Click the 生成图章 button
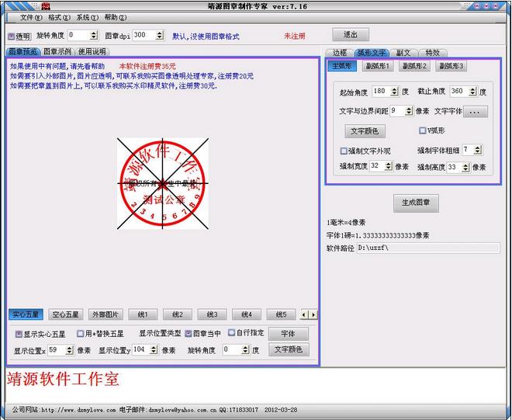 point(417,203)
